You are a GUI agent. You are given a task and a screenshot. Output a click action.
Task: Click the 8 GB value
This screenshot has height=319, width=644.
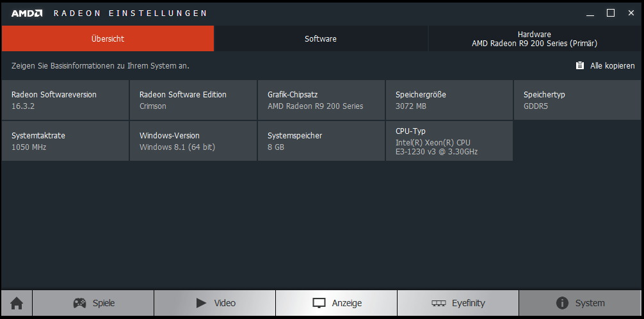(276, 147)
